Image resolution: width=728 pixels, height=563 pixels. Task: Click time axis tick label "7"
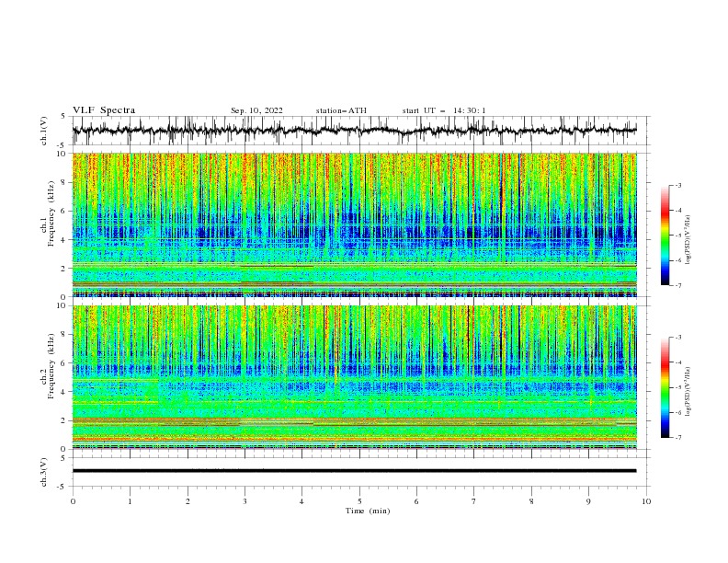pyautogui.click(x=474, y=501)
